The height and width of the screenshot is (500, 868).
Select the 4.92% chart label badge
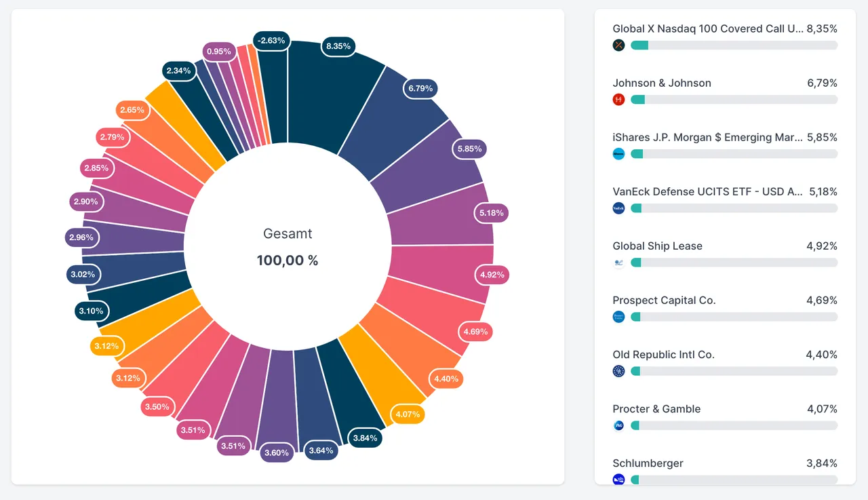coord(492,275)
